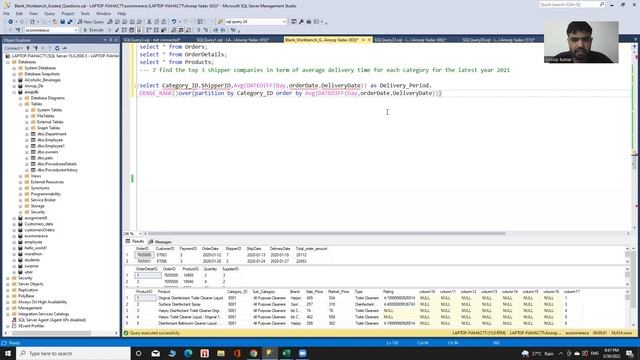Click the Save All disks icon
Image resolution: width=640 pixels, height=360 pixels.
pos(70,22)
